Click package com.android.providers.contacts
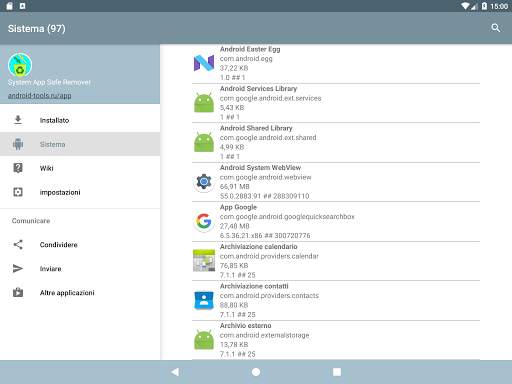Screen dimensions: 512x384 pos(269,295)
